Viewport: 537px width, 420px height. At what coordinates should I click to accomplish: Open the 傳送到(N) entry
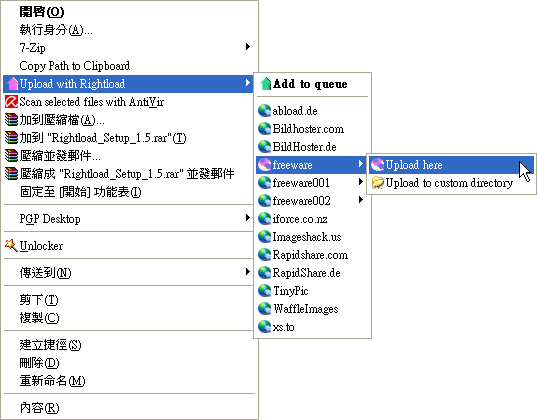point(129,273)
